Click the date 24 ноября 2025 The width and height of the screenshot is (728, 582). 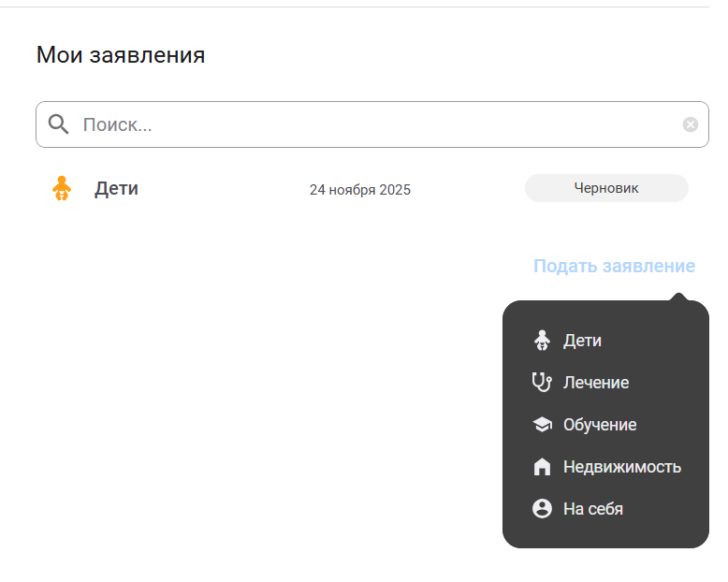pos(359,190)
